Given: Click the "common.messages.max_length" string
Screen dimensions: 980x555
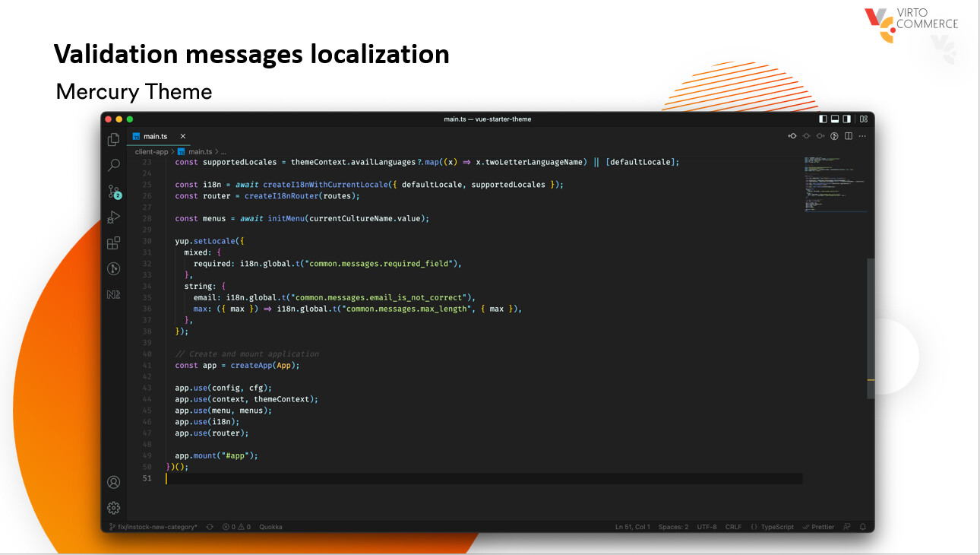Looking at the screenshot, I should 406,309.
